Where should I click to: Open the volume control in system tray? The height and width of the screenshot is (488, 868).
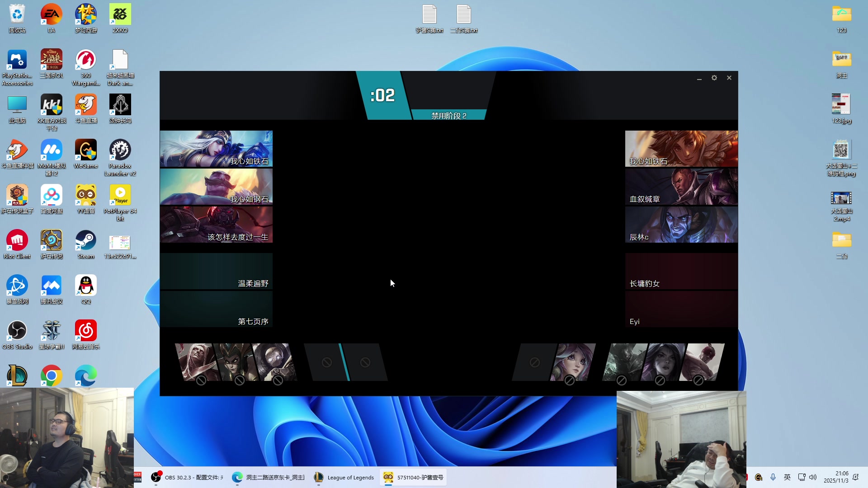pyautogui.click(x=813, y=477)
